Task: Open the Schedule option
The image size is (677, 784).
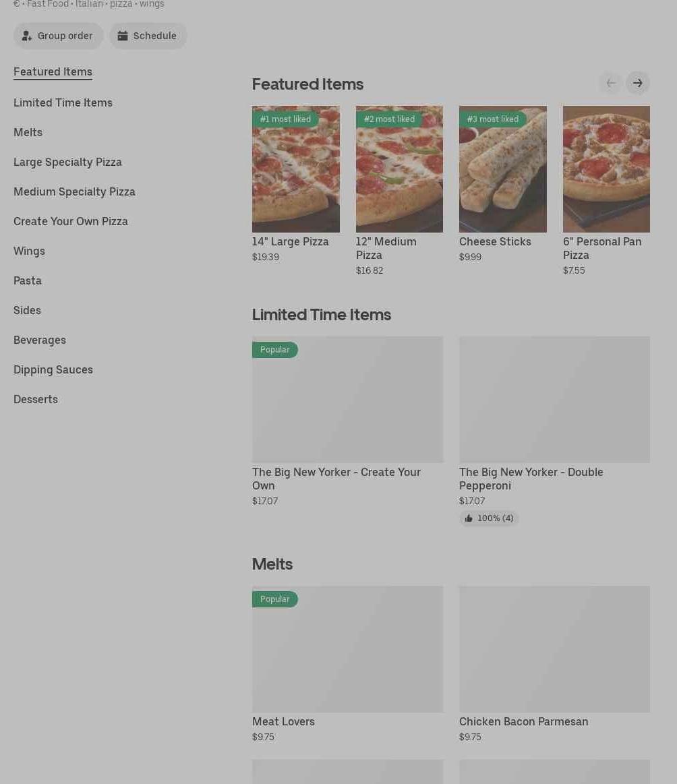Action: (x=148, y=36)
